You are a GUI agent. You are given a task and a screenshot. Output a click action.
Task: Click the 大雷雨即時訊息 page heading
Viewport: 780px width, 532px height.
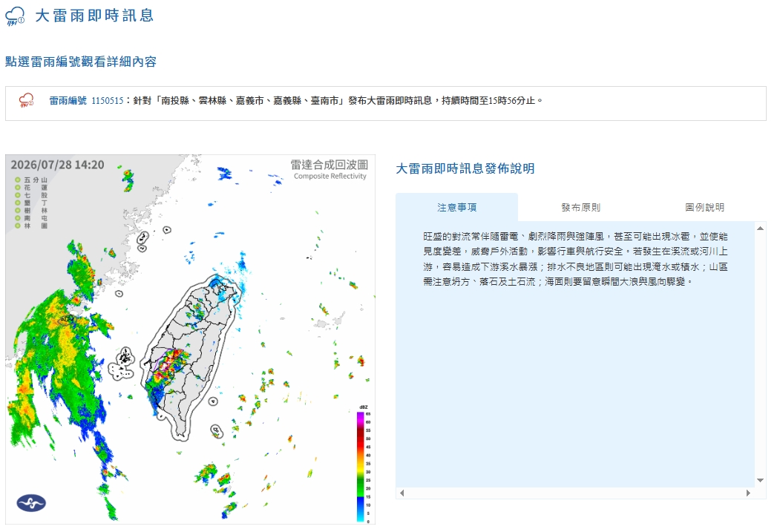point(94,16)
